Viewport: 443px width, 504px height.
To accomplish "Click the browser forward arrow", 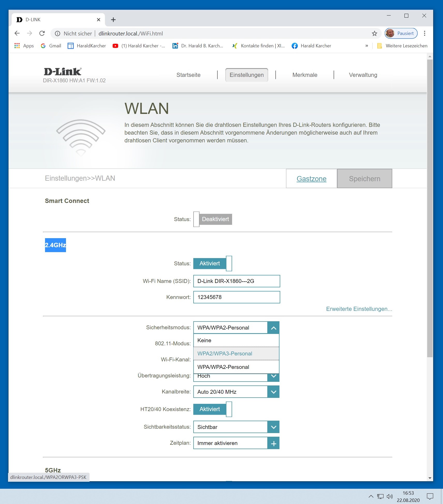I will click(29, 33).
